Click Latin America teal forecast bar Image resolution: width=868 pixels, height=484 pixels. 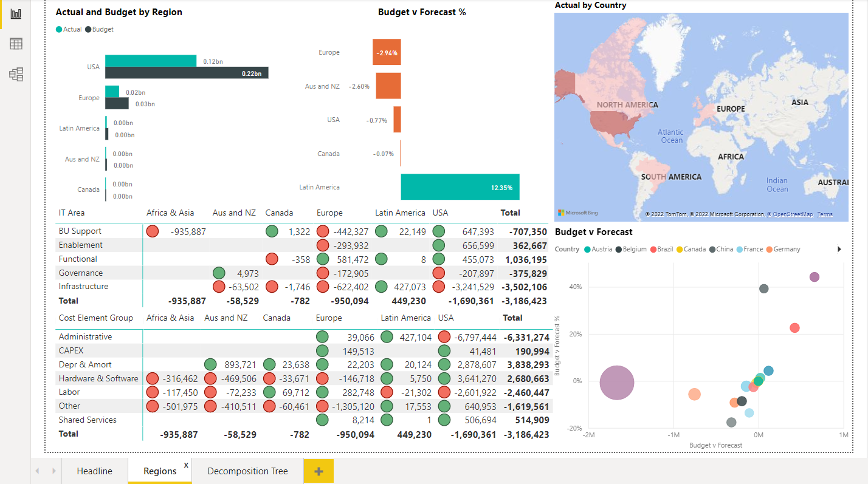click(460, 187)
